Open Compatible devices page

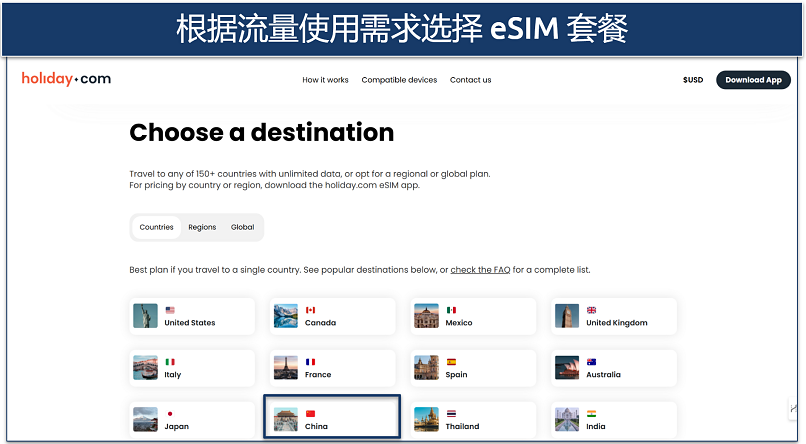(x=399, y=80)
